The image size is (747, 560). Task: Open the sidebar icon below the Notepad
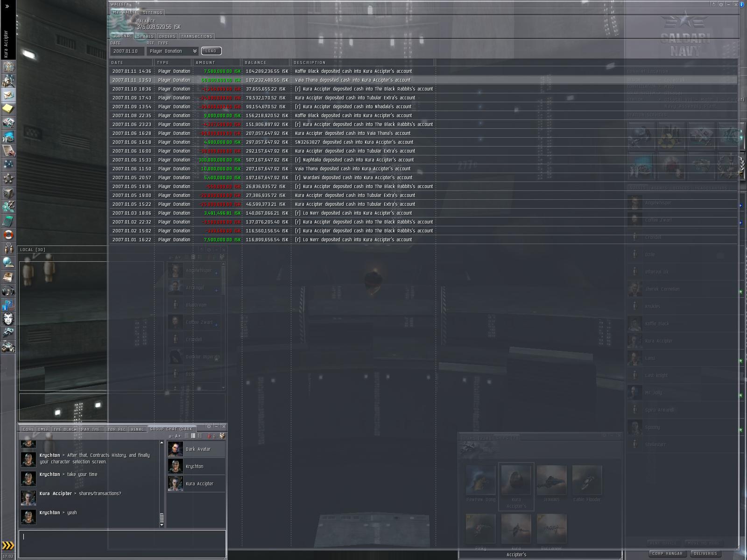point(8,122)
